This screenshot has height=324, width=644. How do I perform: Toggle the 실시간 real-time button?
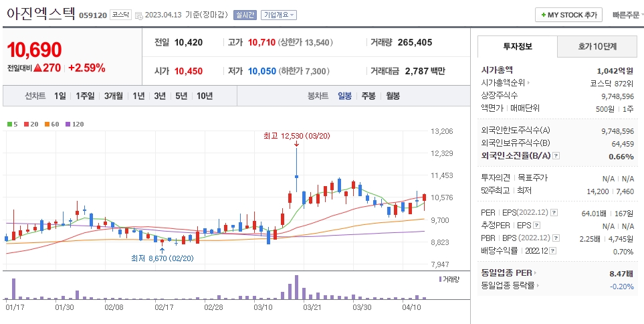pos(245,15)
